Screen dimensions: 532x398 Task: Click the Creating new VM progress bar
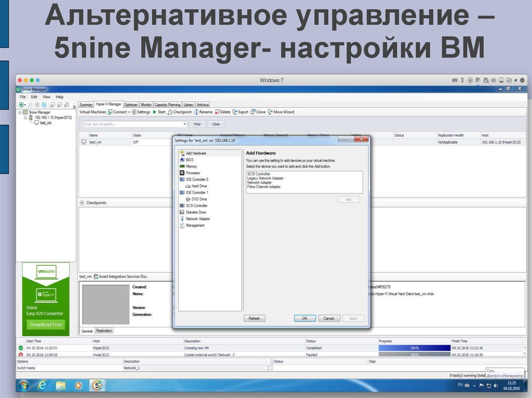(415, 348)
